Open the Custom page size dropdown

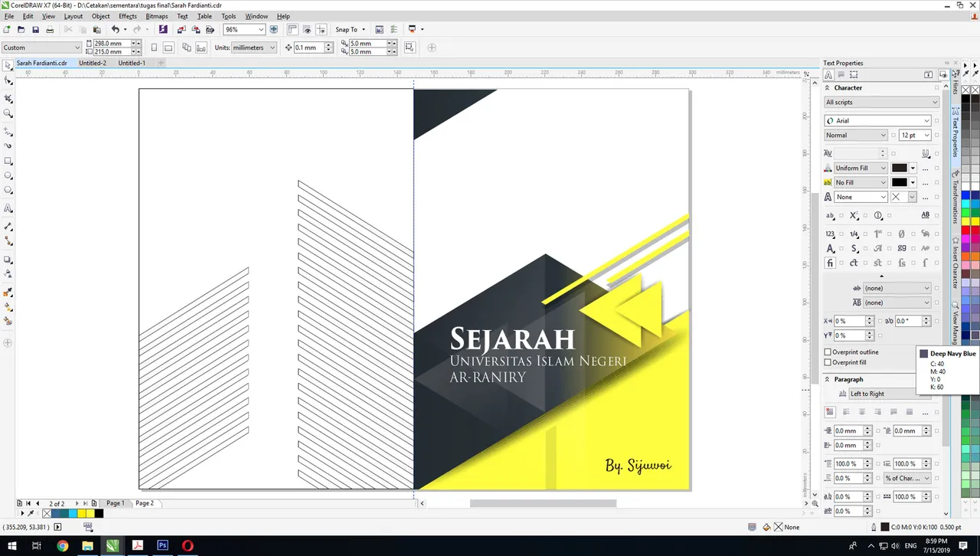point(77,47)
